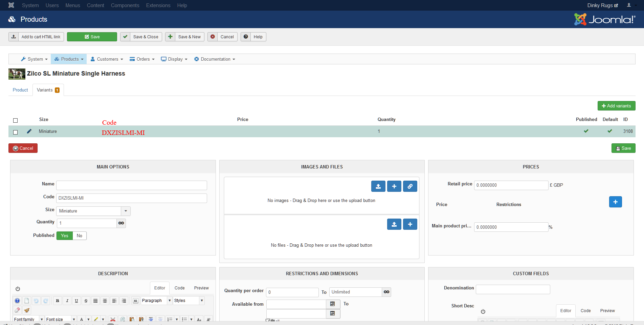This screenshot has height=325, width=644.
Task: Open the Extensions menu in the top bar
Action: click(x=158, y=5)
